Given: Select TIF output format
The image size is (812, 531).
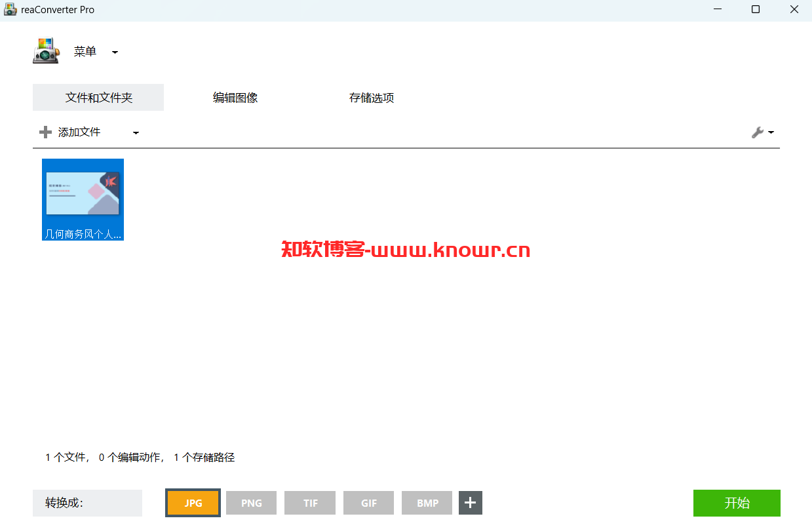Looking at the screenshot, I should coord(310,503).
